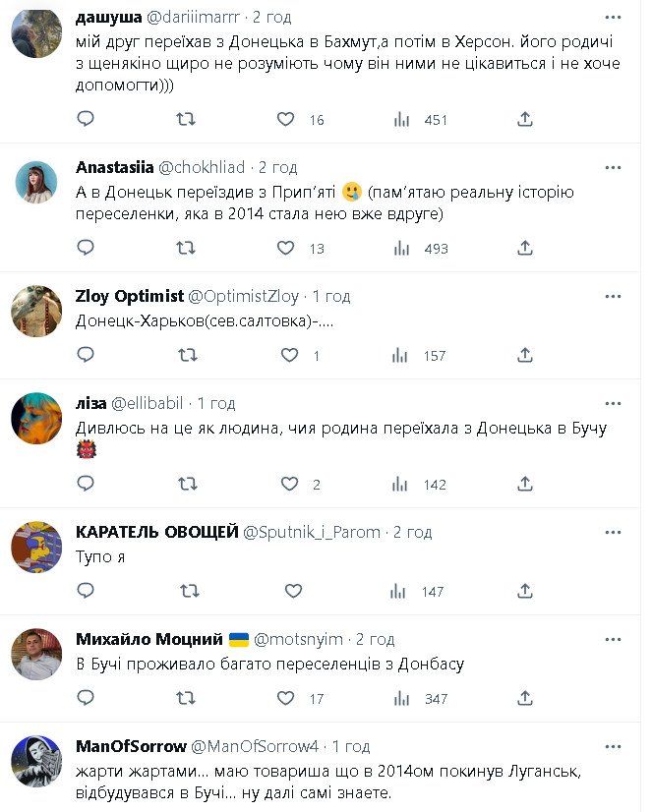Screen dimensions: 652x812
Task: Open more options for Zloy Optimist's tweet
Action: (x=615, y=296)
